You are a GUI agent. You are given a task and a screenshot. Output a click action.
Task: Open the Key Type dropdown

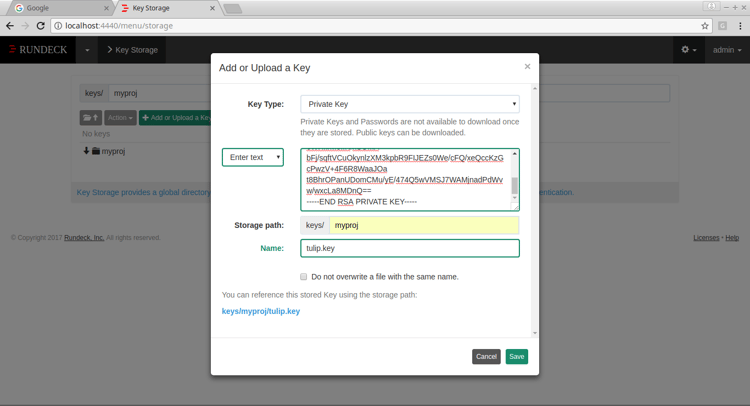pos(410,104)
